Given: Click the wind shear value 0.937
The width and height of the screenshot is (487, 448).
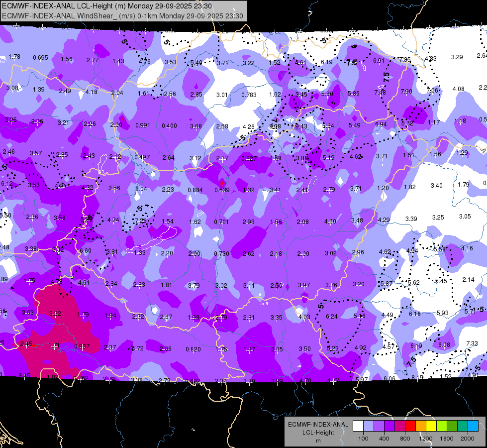Looking at the screenshot, I should tap(82, 346).
